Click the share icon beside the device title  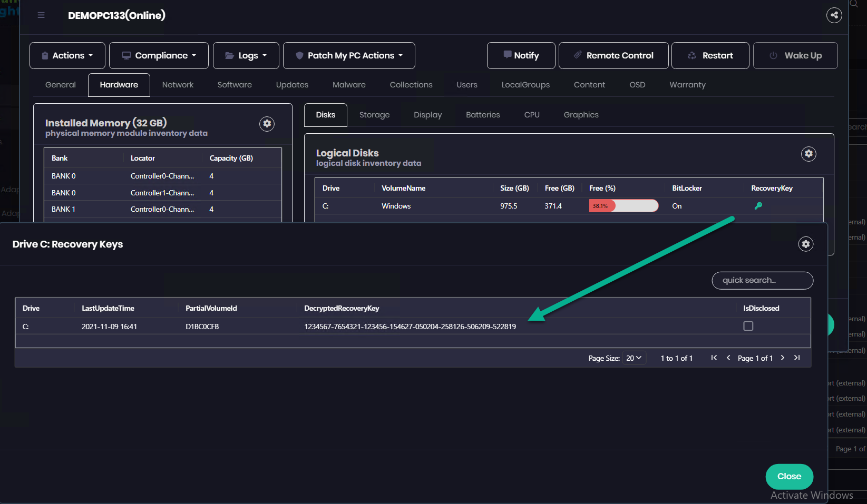(x=834, y=15)
